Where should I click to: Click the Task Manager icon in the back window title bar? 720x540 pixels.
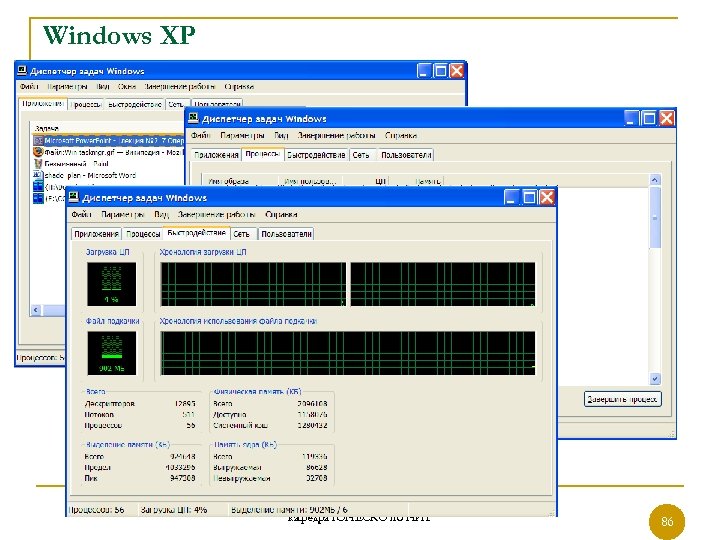point(22,71)
